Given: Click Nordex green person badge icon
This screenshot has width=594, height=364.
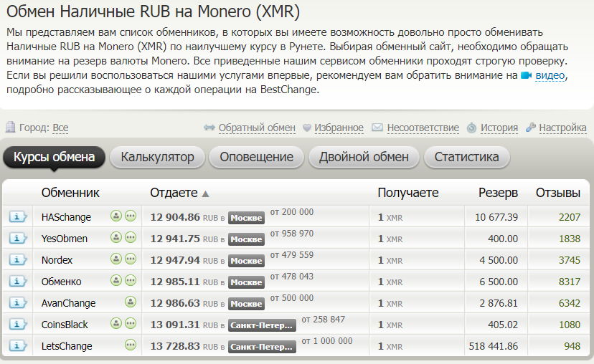Looking at the screenshot, I should tap(116, 259).
